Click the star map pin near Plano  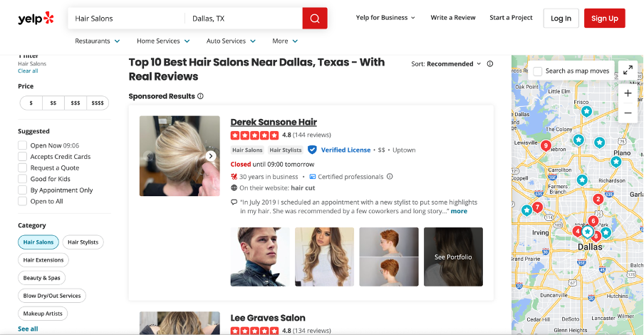tap(616, 162)
